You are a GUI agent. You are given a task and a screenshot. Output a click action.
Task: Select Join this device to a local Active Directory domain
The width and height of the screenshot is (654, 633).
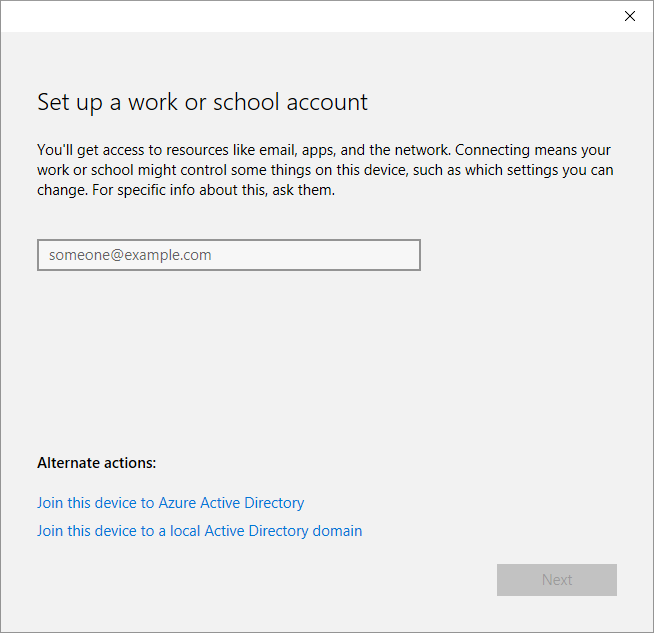point(199,531)
